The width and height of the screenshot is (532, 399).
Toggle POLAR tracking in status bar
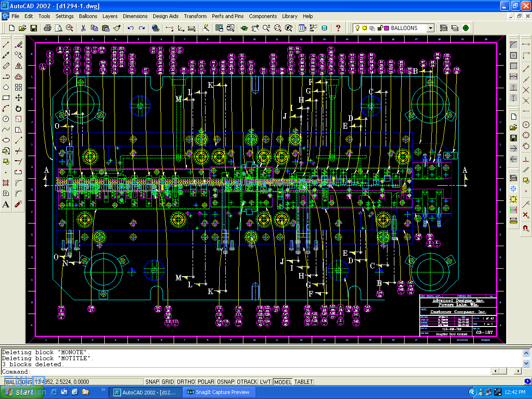pyautogui.click(x=206, y=382)
